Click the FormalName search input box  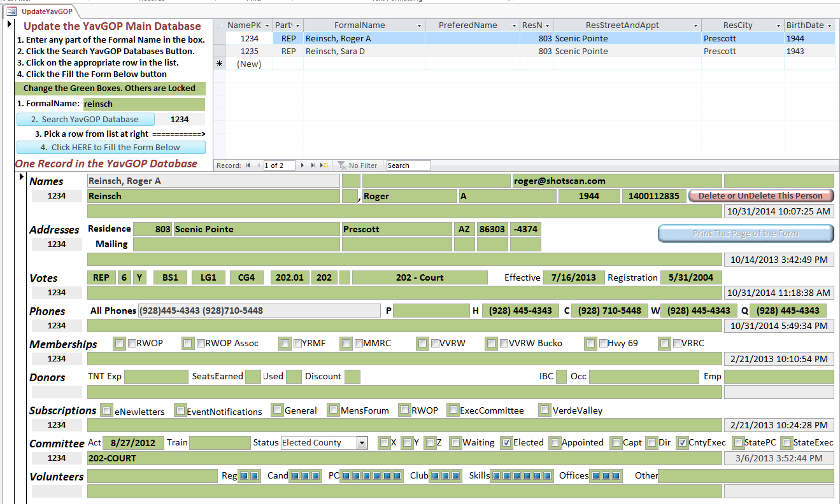[144, 104]
